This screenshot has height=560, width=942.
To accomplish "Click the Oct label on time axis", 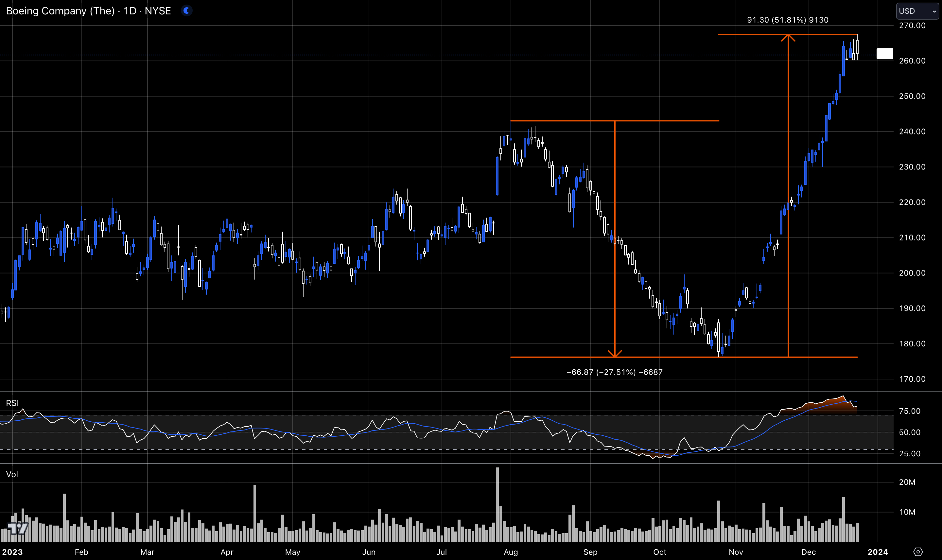I will coord(659,552).
